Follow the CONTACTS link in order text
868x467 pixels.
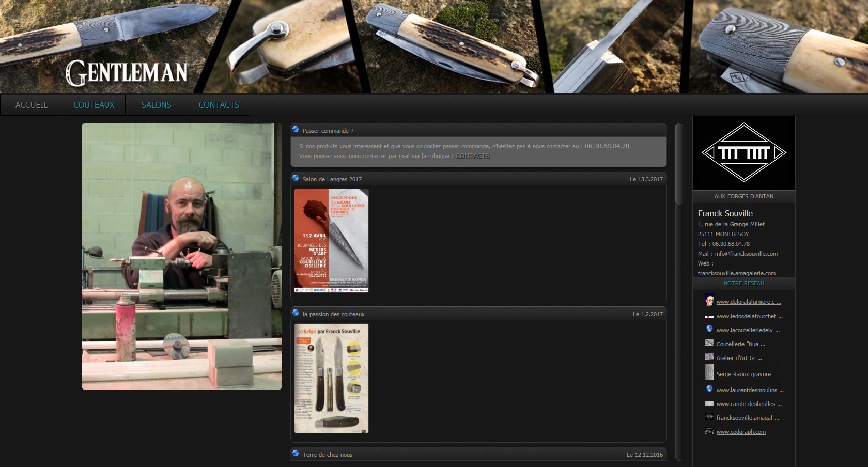click(x=472, y=156)
